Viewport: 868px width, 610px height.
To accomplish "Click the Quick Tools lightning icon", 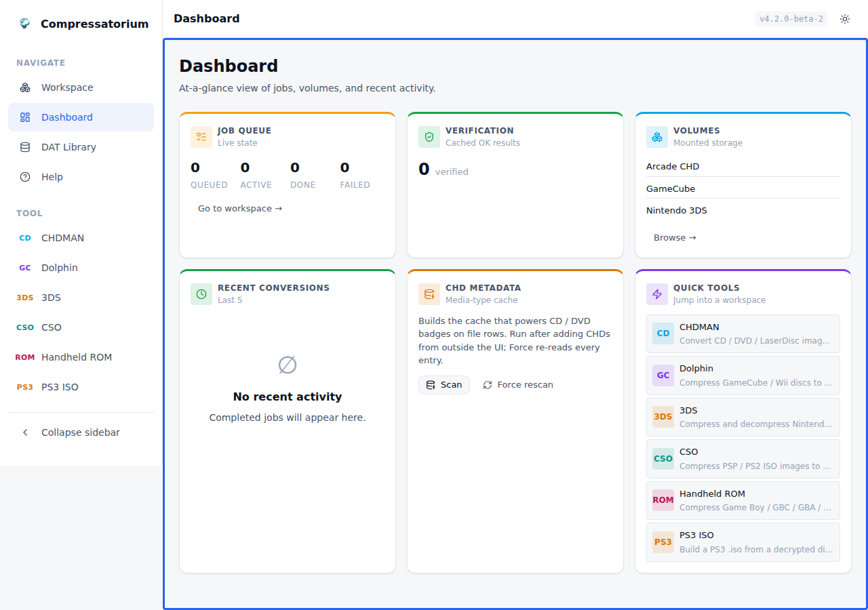I will point(657,294).
